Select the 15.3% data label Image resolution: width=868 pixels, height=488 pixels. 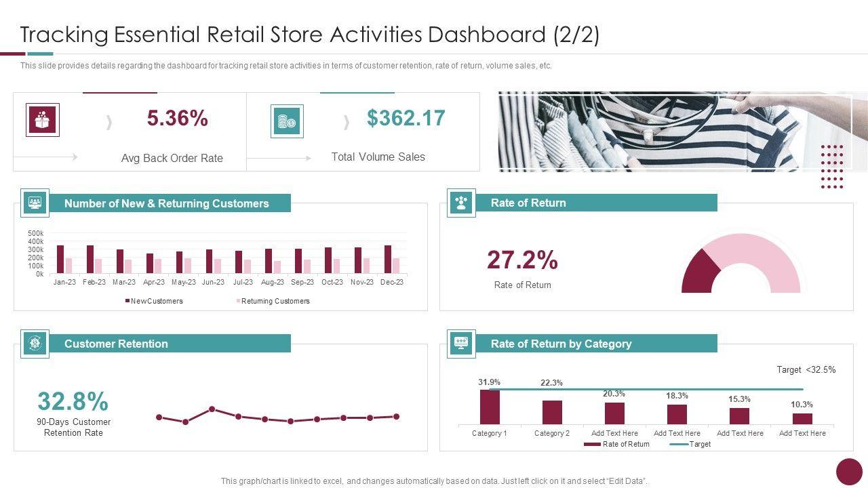point(739,399)
